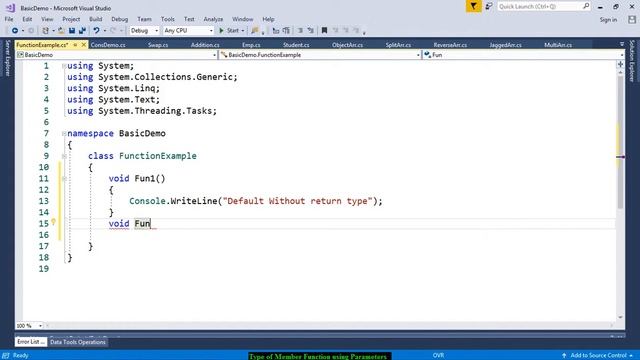Click the lightbulb quick actions icon on line 15
The image size is (640, 360).
pyautogui.click(x=53, y=222)
